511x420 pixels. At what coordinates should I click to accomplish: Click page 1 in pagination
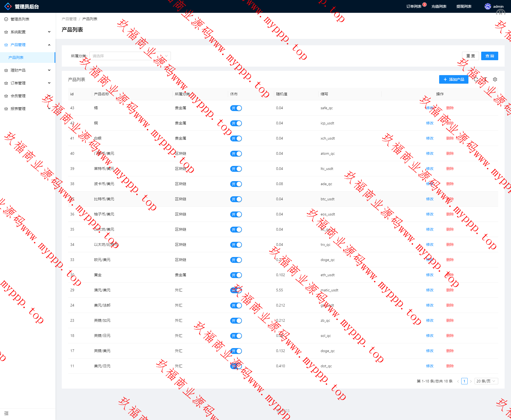464,381
